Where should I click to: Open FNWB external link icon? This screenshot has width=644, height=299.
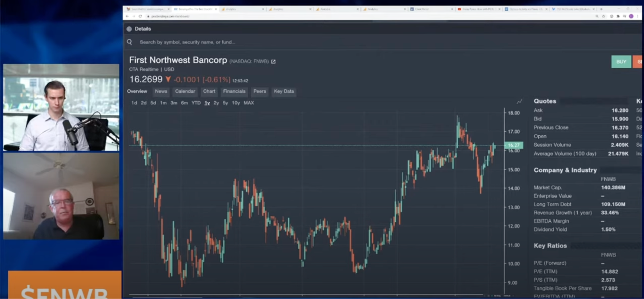click(273, 62)
